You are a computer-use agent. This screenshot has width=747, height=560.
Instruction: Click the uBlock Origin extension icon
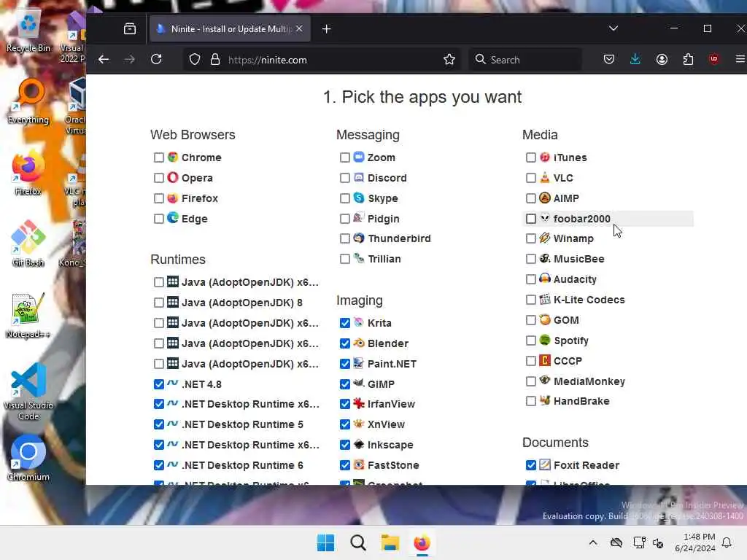pyautogui.click(x=713, y=59)
